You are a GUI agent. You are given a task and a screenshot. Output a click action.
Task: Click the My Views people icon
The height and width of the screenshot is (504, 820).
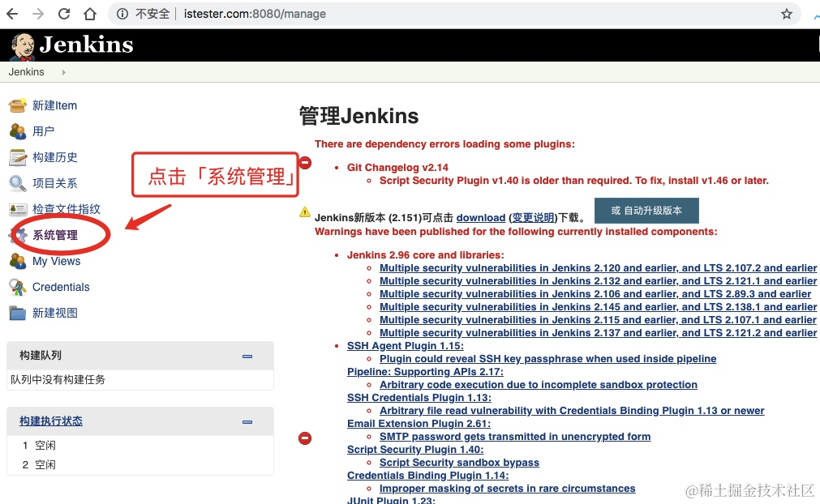tap(17, 261)
